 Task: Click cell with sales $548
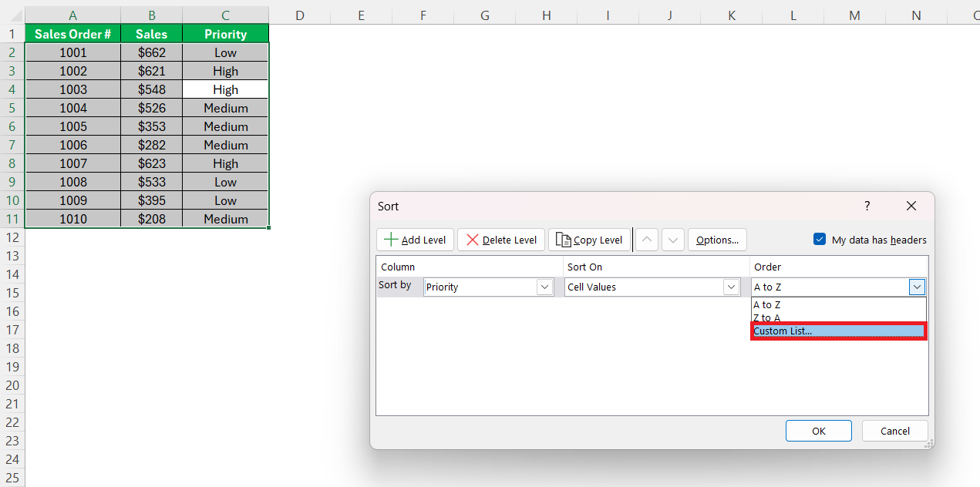[152, 89]
